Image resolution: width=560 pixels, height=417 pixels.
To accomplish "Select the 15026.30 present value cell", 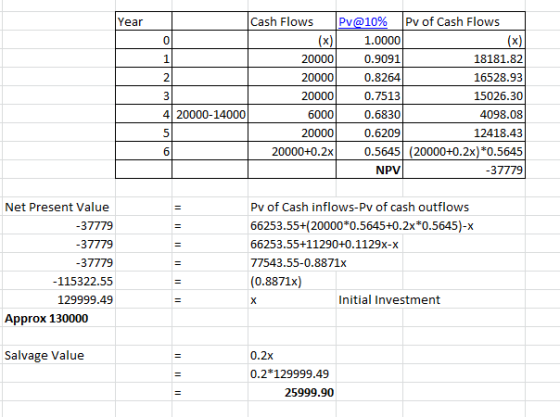I will pyautogui.click(x=464, y=95).
